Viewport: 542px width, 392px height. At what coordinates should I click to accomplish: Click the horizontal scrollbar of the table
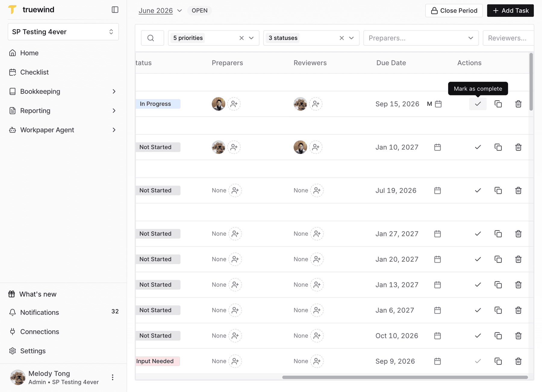click(x=405, y=377)
